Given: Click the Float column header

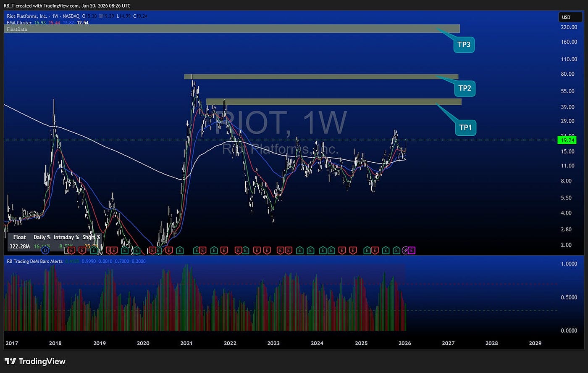Looking at the screenshot, I should click(20, 238).
